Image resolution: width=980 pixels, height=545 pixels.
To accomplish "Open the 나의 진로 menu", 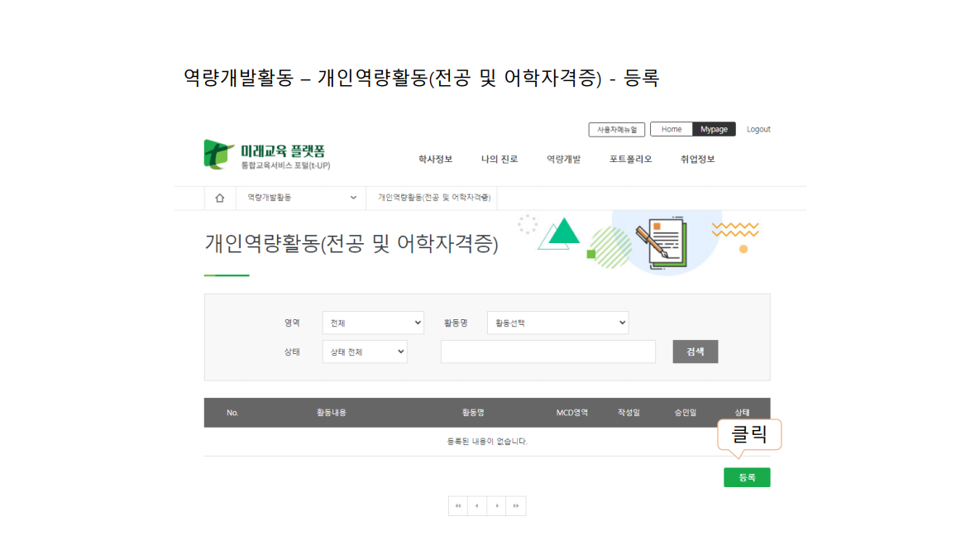I will pyautogui.click(x=500, y=160).
